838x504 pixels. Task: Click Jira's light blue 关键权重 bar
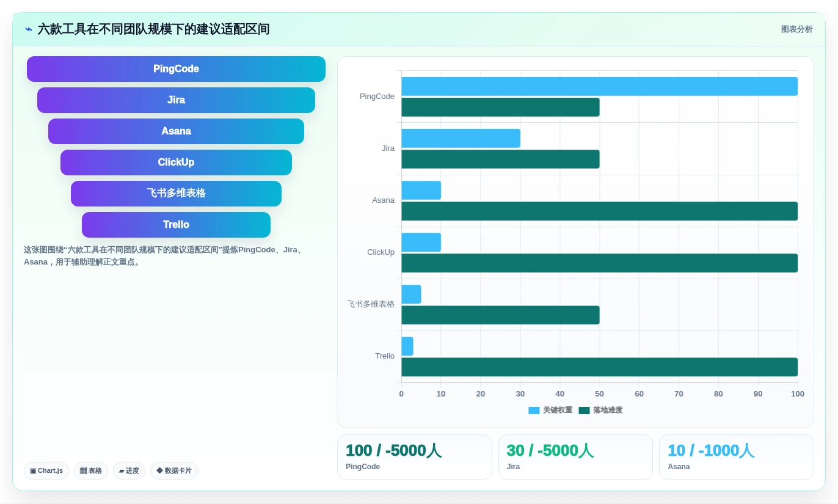(461, 138)
